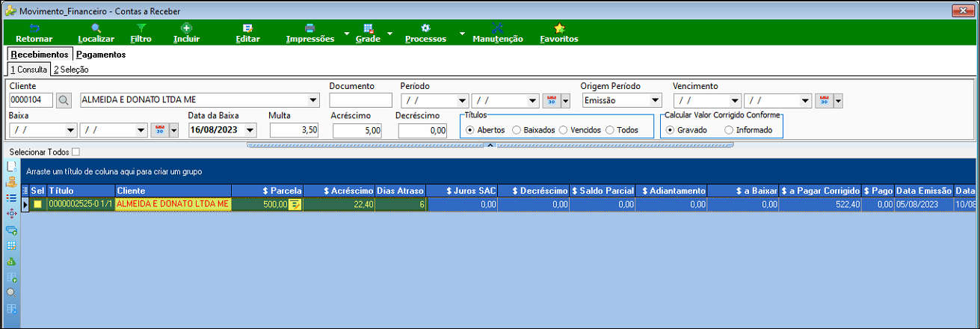This screenshot has height=329, width=980.
Task: Click the $ a Pagar Corrigido header
Action: tap(820, 191)
